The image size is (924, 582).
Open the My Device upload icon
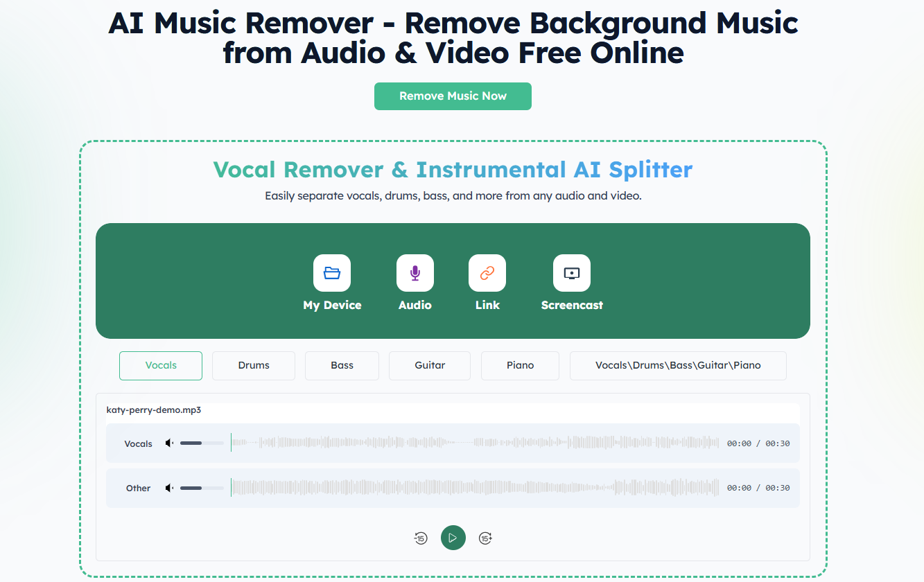point(332,273)
